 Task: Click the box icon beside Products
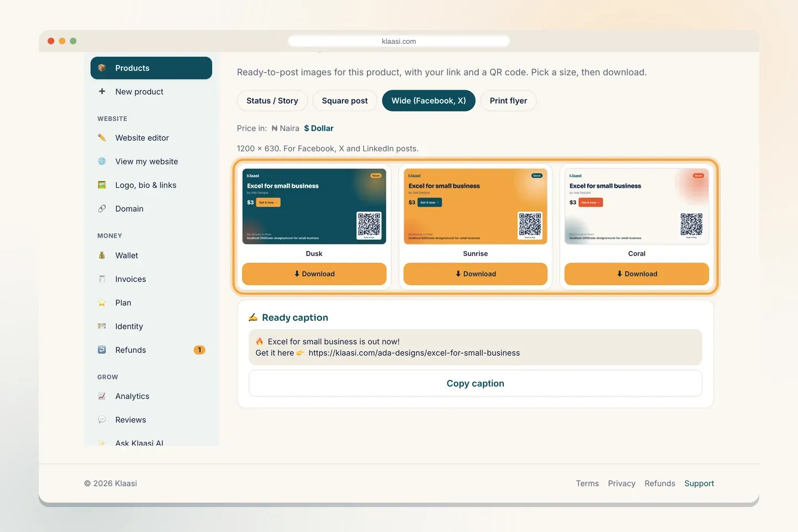pos(102,68)
